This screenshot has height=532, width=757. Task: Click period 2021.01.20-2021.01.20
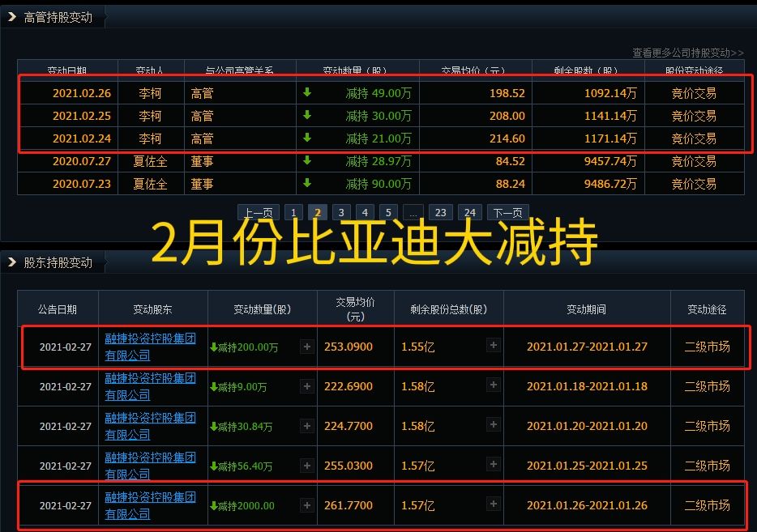(x=587, y=426)
